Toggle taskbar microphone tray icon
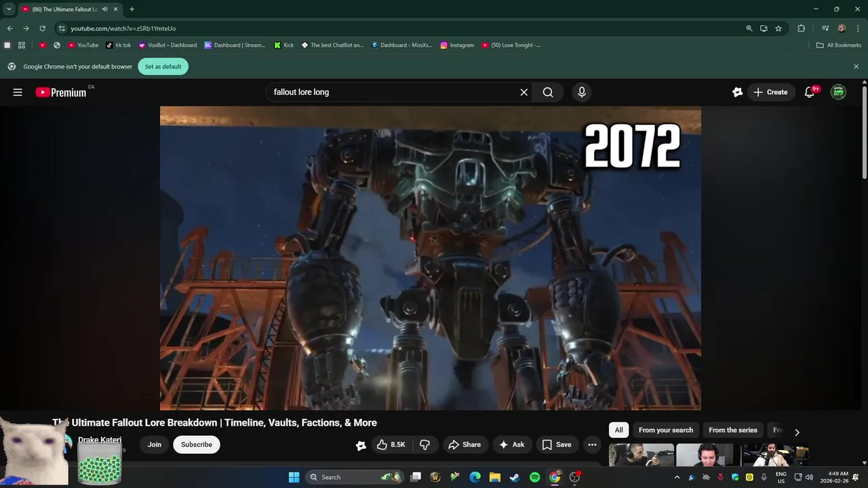868x488 pixels. (x=764, y=477)
